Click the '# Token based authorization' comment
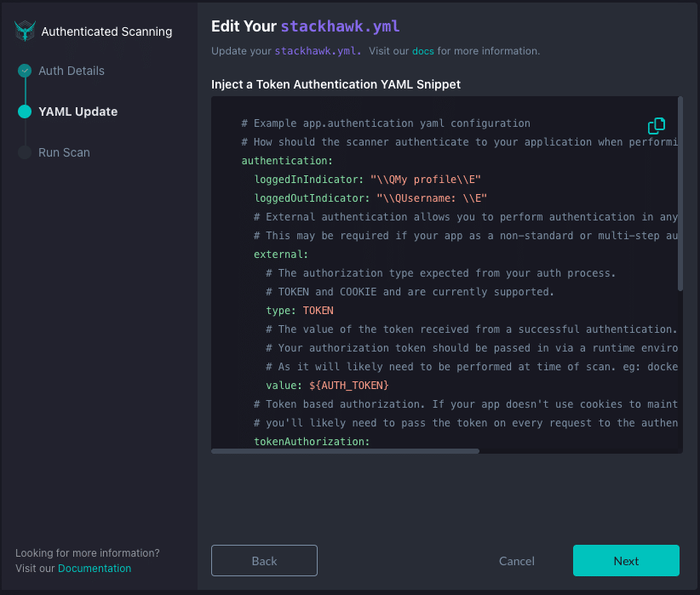Viewport: 700px width, 595px height. 466,404
